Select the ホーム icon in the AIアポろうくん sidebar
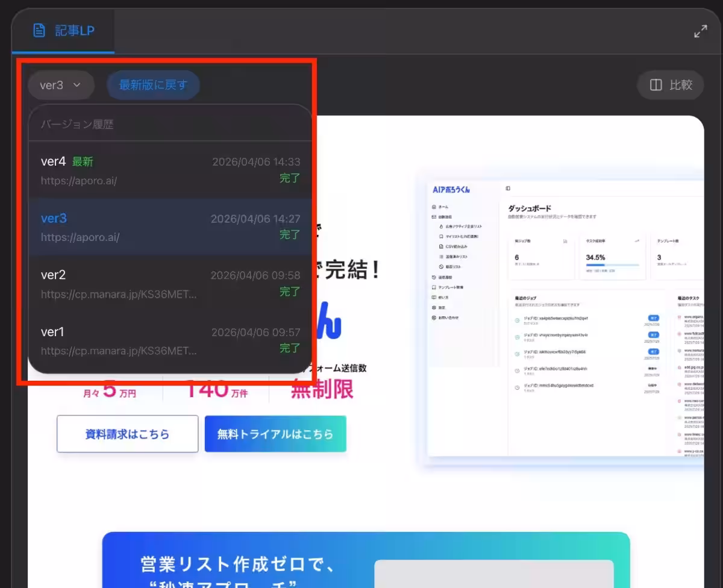The image size is (723, 588). [433, 207]
